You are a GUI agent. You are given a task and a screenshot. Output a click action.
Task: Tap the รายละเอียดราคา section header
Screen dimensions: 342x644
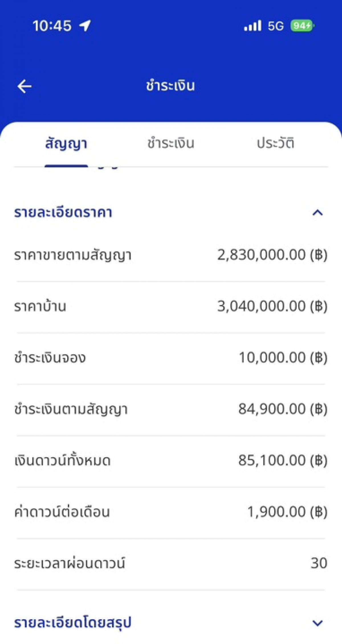(63, 213)
